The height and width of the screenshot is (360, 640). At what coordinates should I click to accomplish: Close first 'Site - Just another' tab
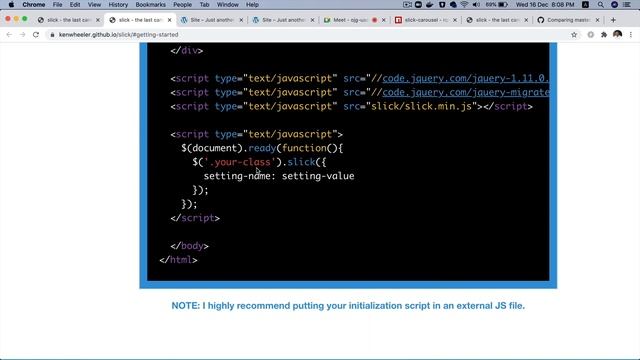point(241,20)
